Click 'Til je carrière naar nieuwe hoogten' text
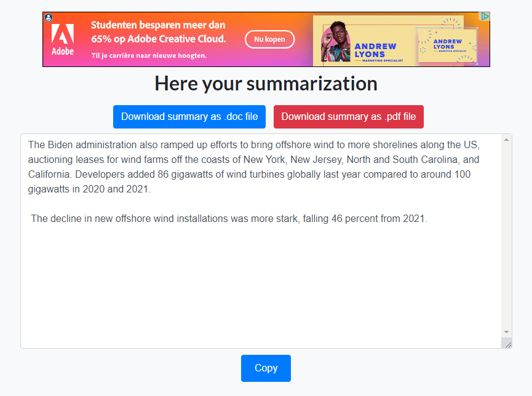The image size is (532, 396). [149, 55]
